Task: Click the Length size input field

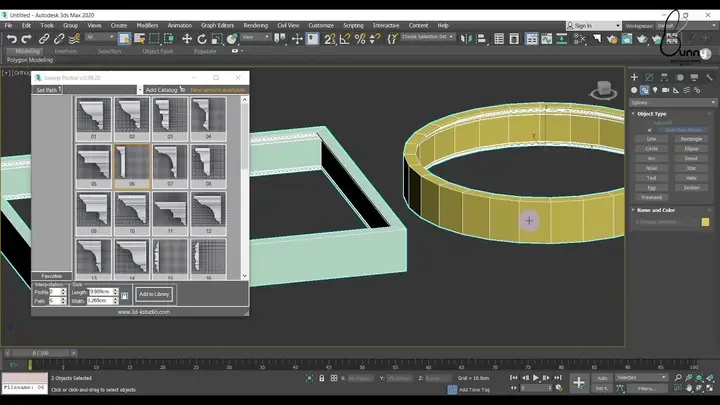Action: pos(101,292)
